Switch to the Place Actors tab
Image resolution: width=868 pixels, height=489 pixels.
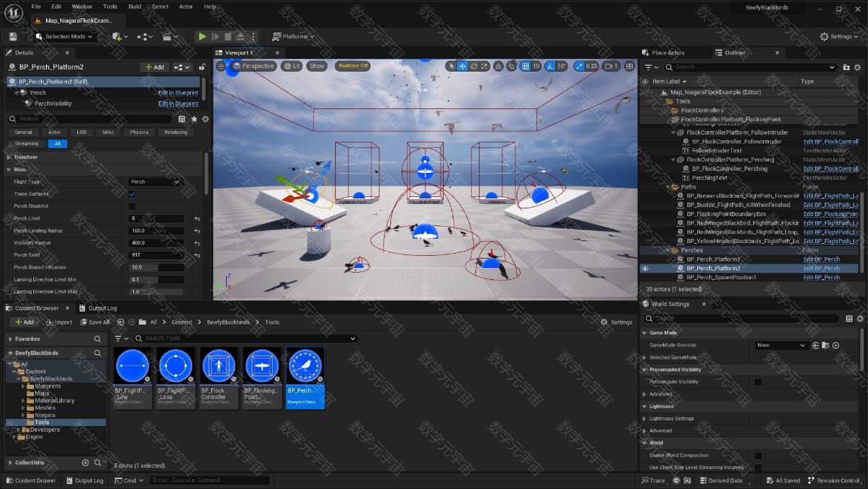click(x=667, y=52)
